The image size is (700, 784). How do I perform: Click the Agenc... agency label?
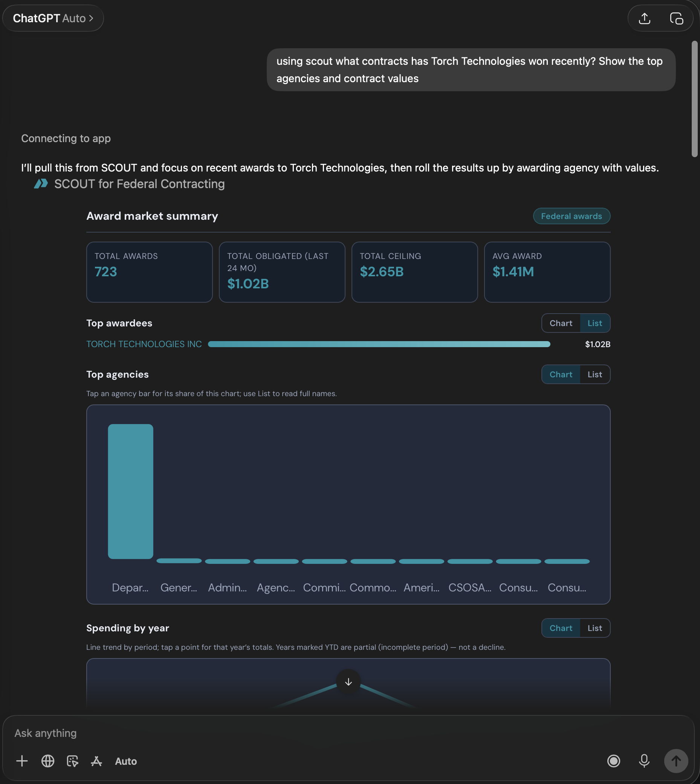(276, 587)
